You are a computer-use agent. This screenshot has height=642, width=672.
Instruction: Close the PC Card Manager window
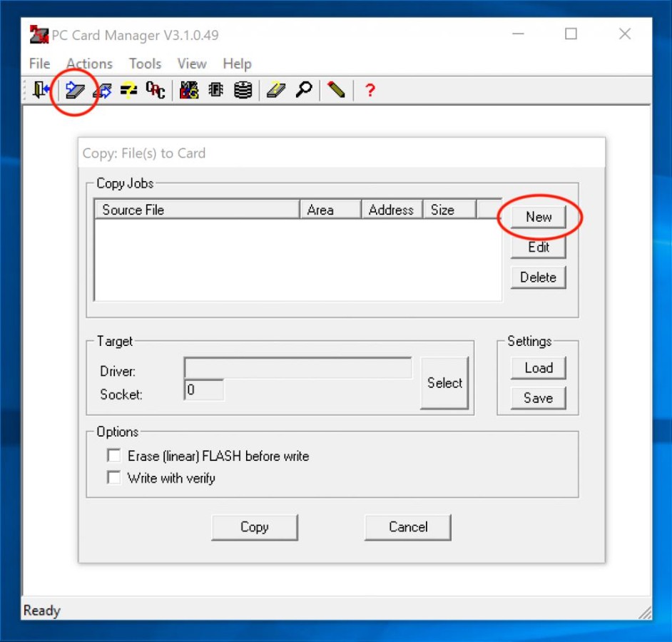[625, 34]
